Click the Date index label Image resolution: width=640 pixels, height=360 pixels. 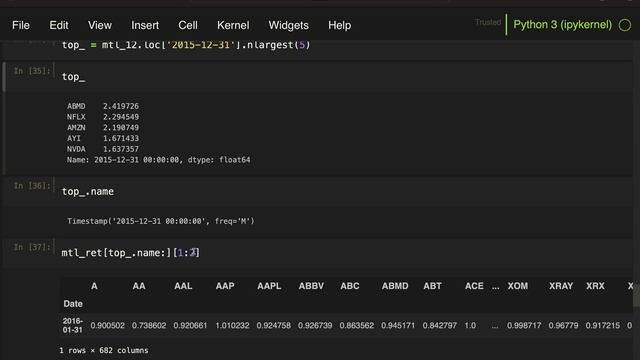pos(73,304)
